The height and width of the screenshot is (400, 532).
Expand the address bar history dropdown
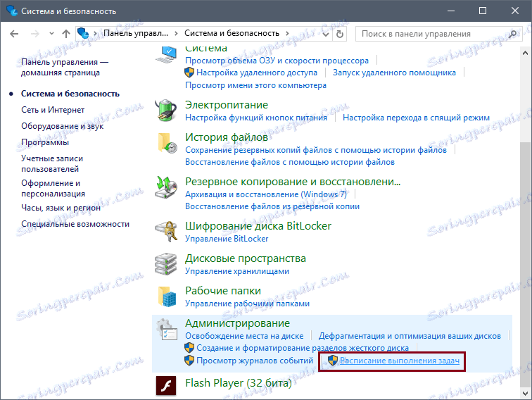326,34
